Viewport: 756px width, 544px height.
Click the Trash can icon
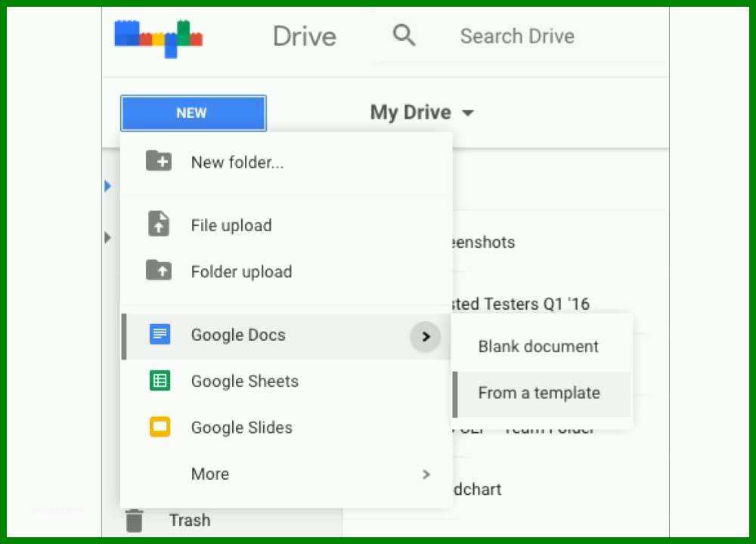[135, 521]
